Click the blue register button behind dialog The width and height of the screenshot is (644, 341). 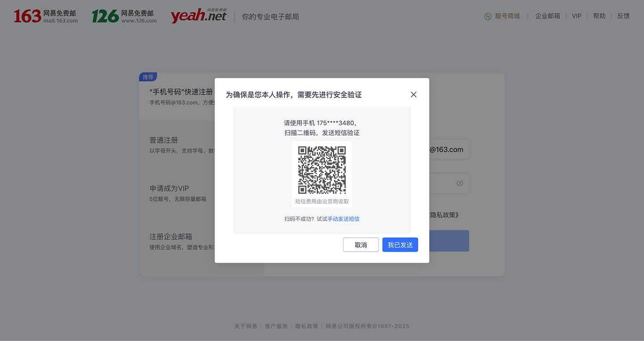click(449, 241)
